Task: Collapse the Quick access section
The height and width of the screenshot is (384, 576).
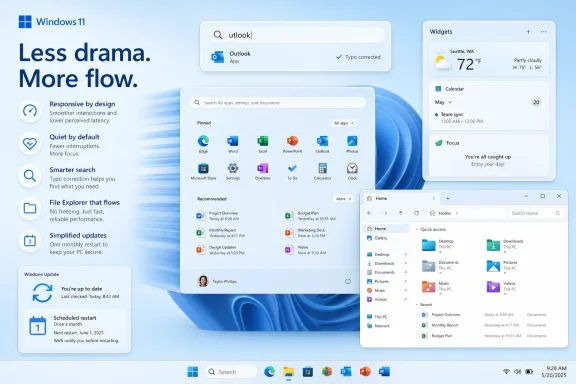Action: pos(417,229)
